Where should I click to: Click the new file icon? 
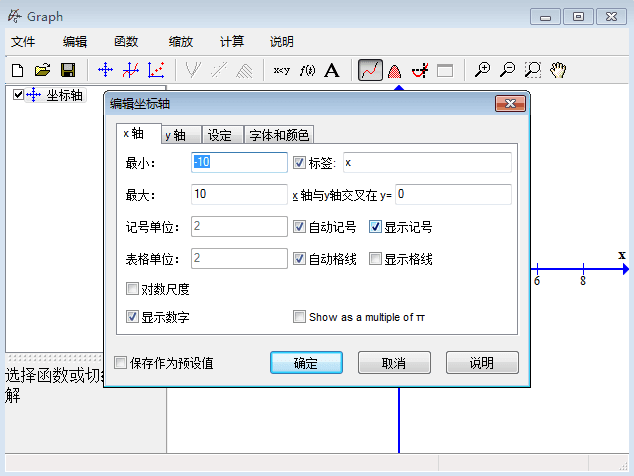tap(17, 70)
